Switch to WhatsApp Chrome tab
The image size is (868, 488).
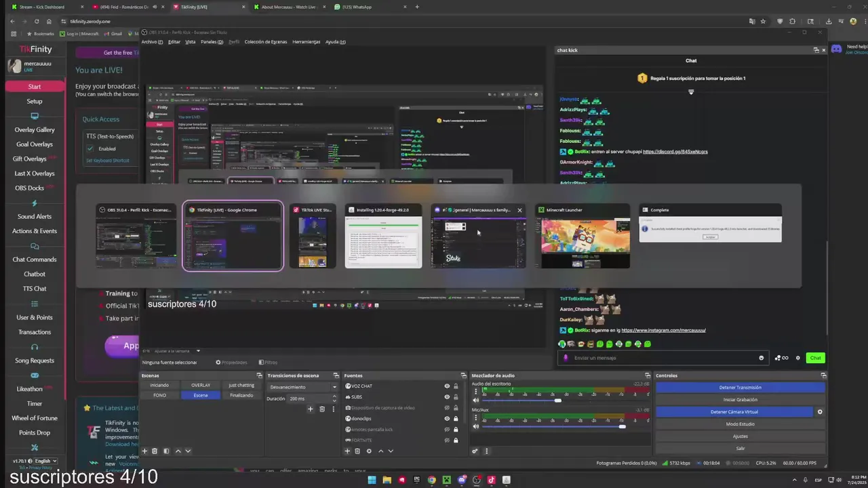(370, 7)
